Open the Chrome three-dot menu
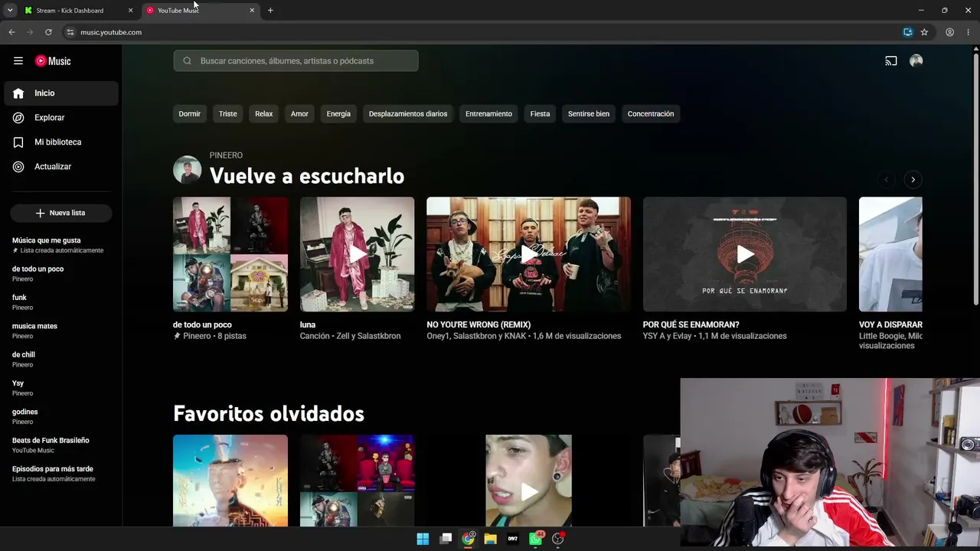Screen dimensions: 980x551 coord(969,32)
